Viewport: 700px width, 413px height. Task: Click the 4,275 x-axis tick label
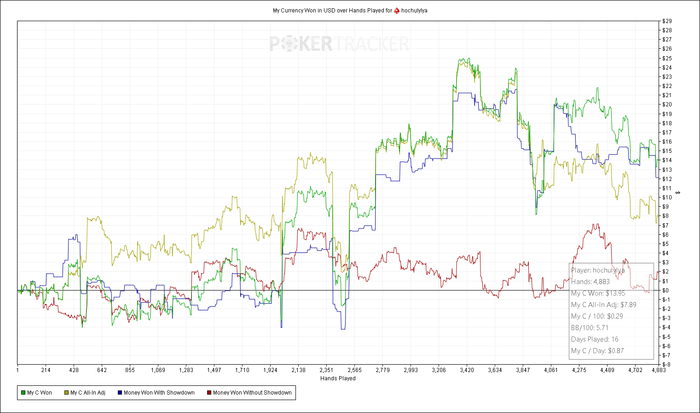point(579,370)
